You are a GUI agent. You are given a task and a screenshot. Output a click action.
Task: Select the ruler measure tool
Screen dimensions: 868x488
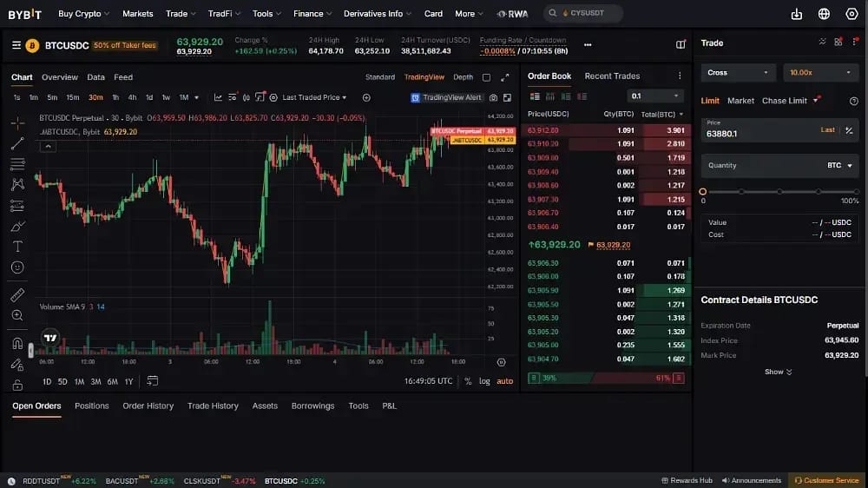click(17, 294)
